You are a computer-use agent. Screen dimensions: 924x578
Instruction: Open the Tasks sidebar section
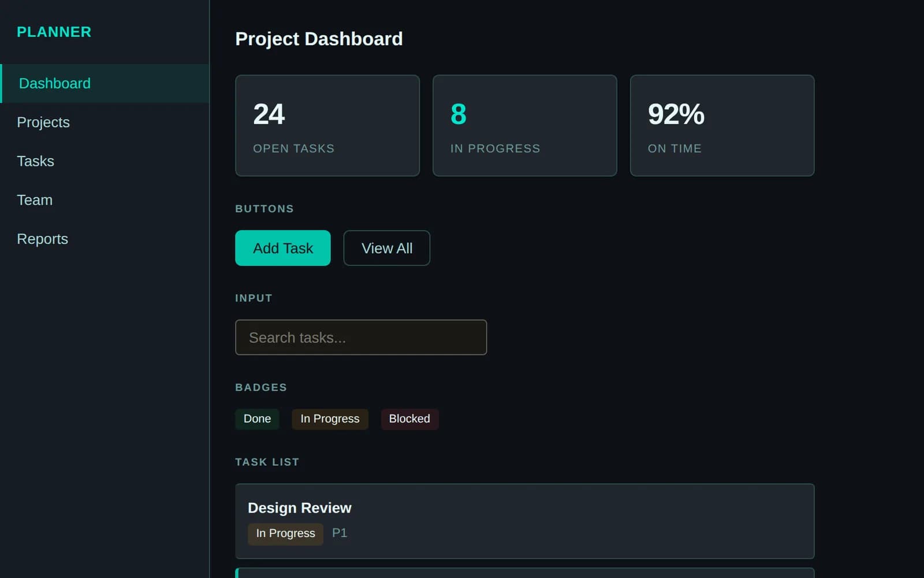[105, 161]
